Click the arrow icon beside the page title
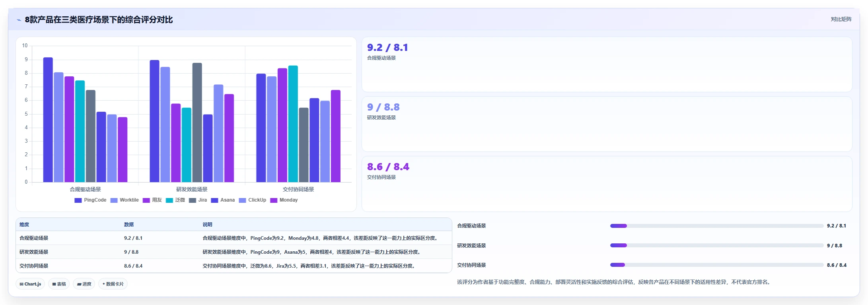This screenshot has height=305, width=868. (x=19, y=20)
